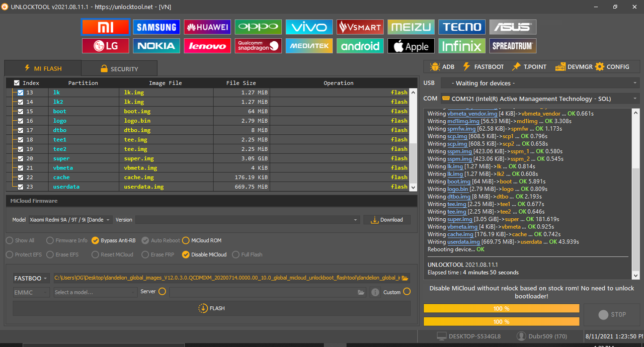The image size is (644, 347).
Task: Select the Xiaomi MI brand icon
Action: point(106,27)
